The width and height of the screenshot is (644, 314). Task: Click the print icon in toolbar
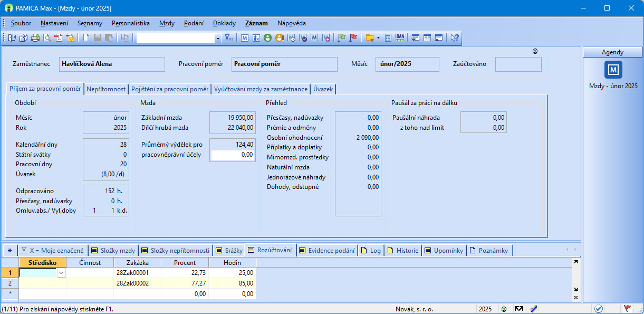[x=35, y=37]
